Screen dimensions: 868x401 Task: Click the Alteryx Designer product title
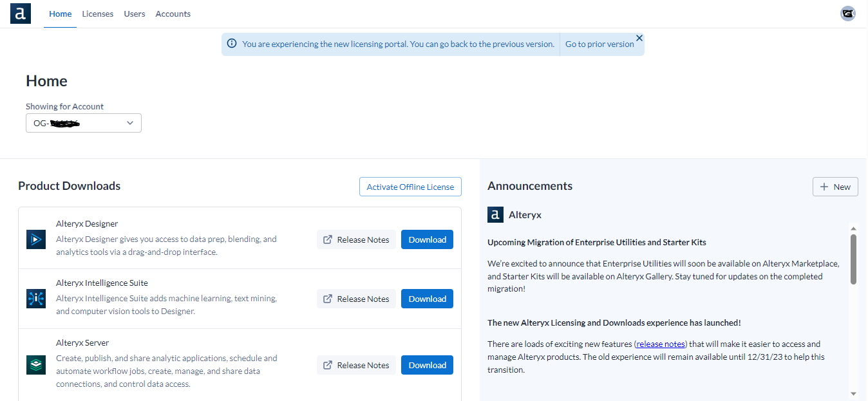tap(87, 223)
